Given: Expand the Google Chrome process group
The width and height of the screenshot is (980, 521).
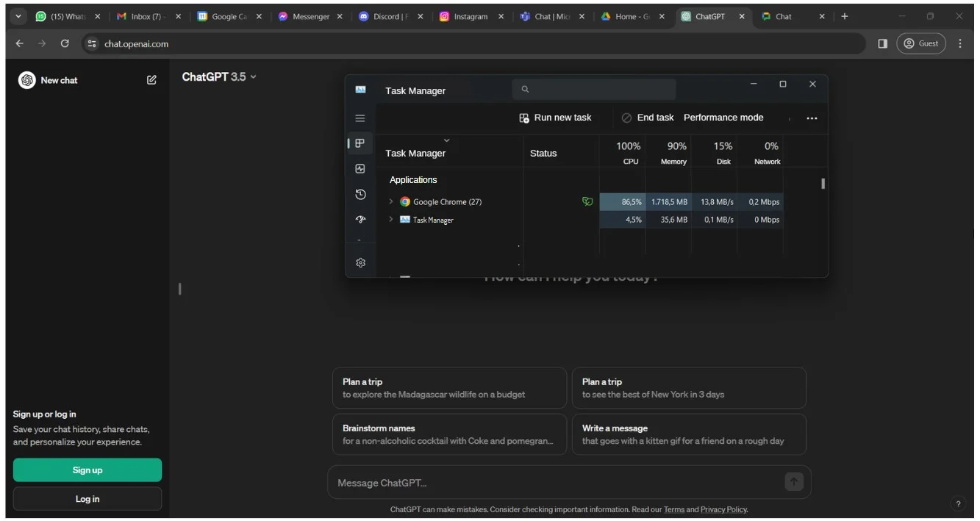Looking at the screenshot, I should (391, 201).
